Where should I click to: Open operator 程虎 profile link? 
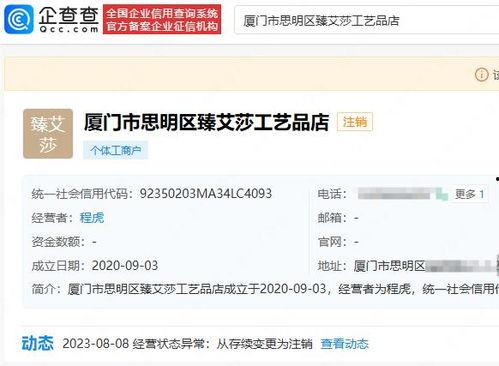point(92,218)
